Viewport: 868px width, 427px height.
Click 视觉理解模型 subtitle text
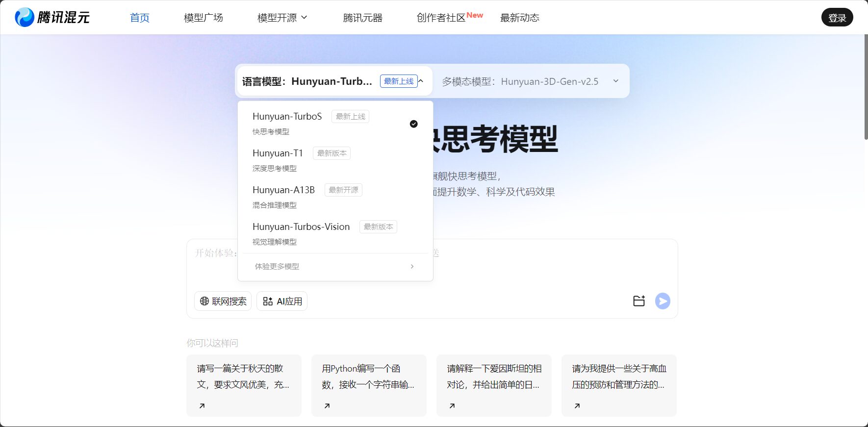(x=275, y=242)
